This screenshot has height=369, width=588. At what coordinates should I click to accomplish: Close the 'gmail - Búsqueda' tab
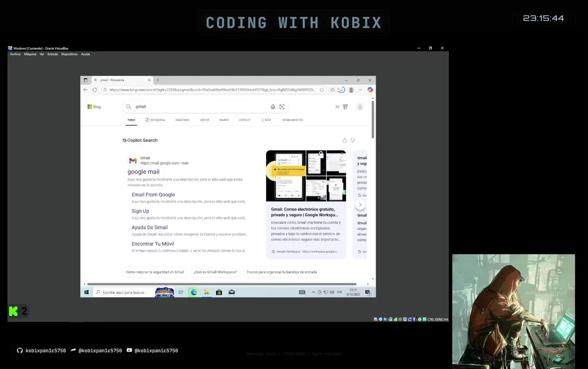click(x=149, y=80)
